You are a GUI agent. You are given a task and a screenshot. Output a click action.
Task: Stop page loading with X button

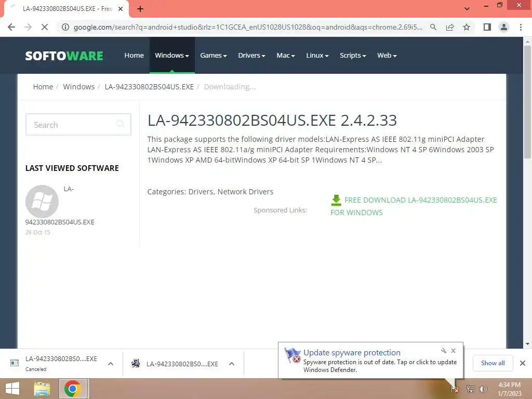click(x=45, y=27)
